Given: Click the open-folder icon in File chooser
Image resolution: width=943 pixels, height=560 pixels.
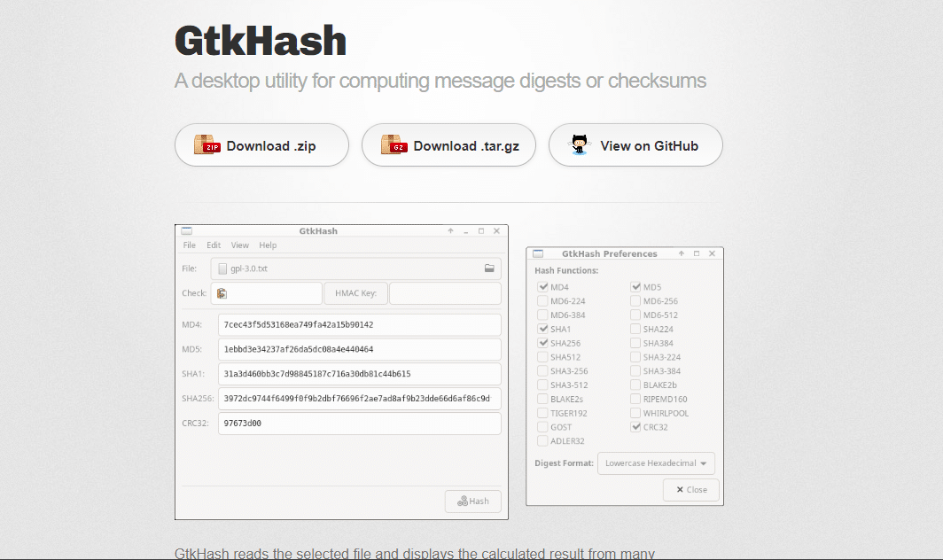Looking at the screenshot, I should [489, 268].
